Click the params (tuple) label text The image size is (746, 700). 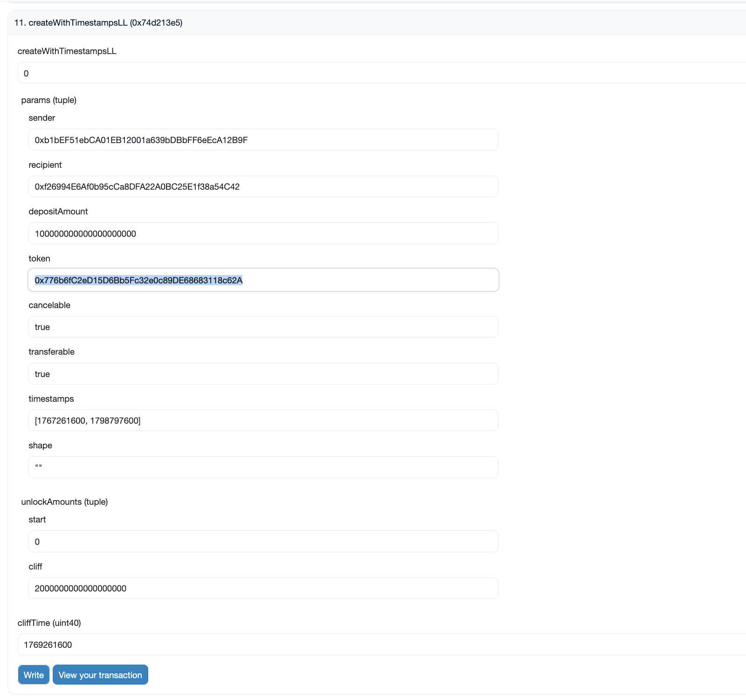pos(48,100)
